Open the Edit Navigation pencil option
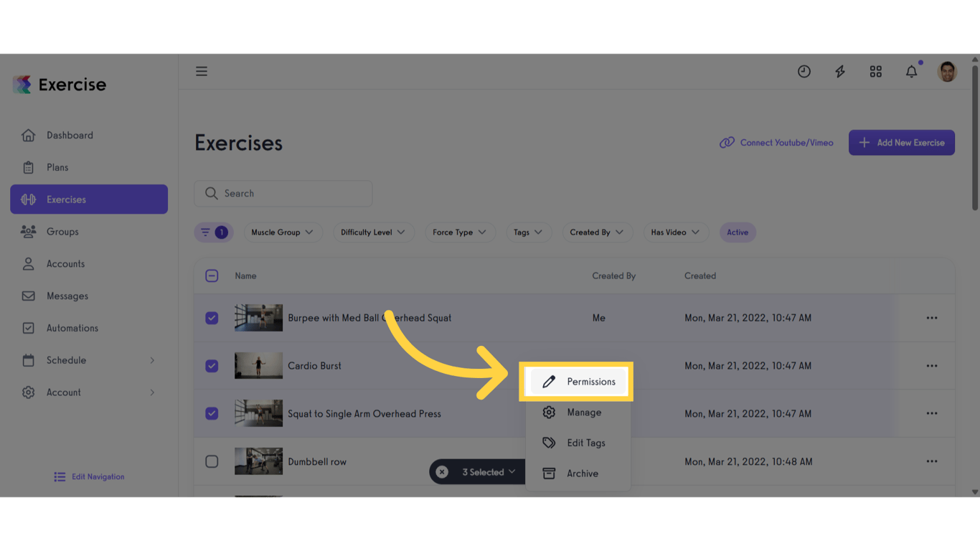 [88, 476]
